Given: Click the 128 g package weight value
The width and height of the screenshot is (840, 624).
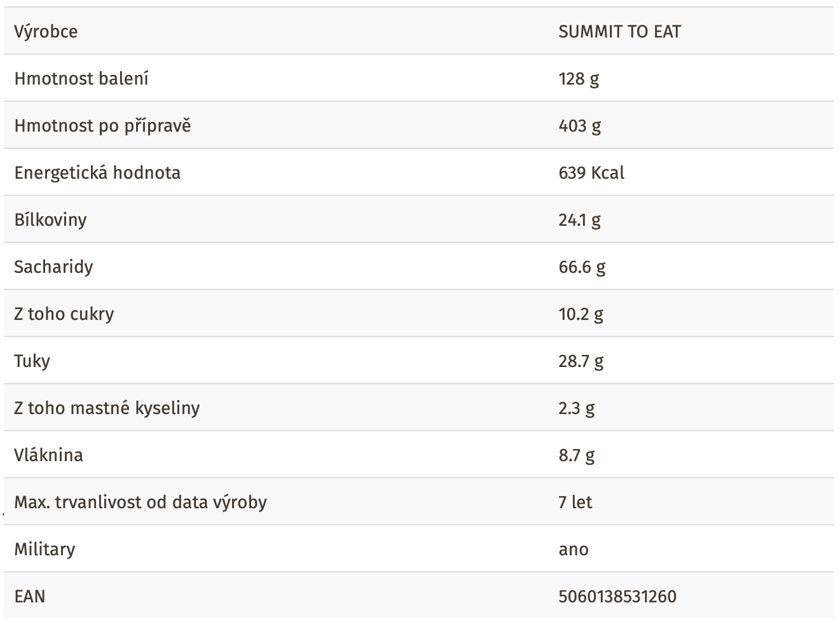Looking at the screenshot, I should point(579,79).
